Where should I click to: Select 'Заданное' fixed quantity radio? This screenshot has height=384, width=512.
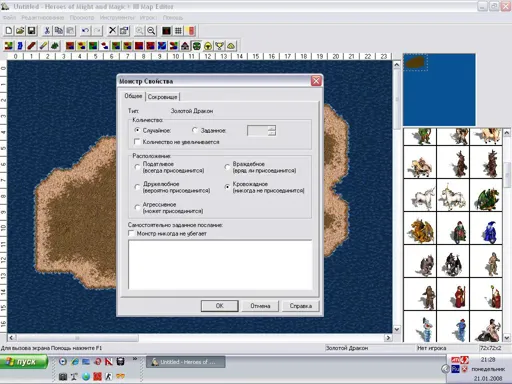195,130
